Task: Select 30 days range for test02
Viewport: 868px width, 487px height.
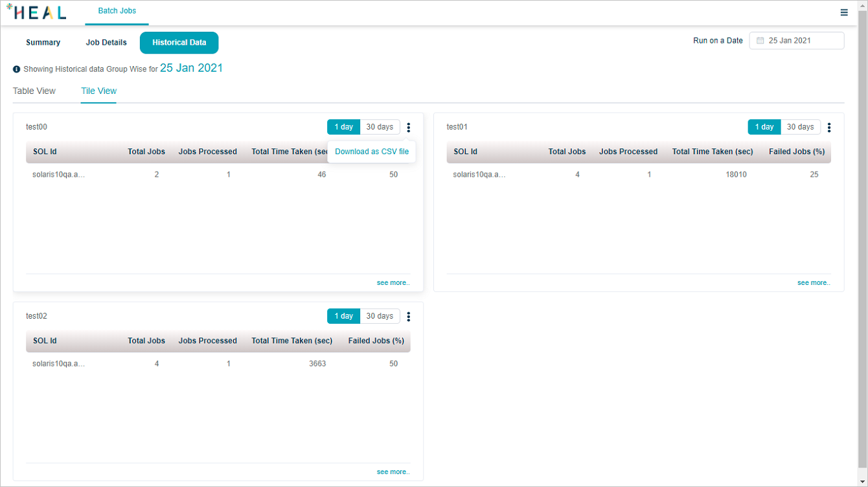Action: (x=380, y=316)
